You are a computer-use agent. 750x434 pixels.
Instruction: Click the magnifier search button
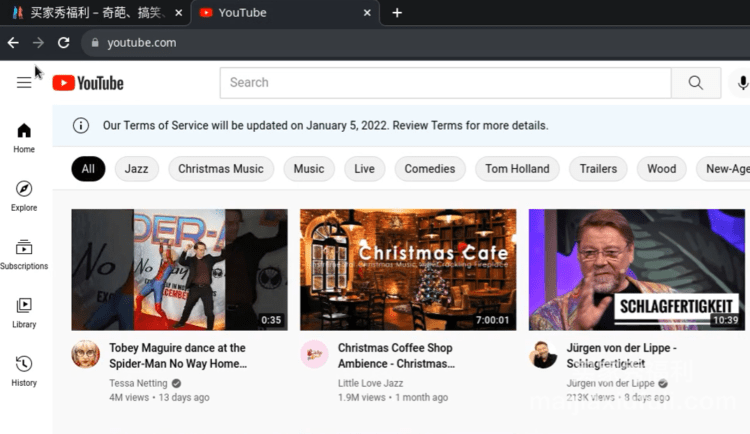point(696,83)
